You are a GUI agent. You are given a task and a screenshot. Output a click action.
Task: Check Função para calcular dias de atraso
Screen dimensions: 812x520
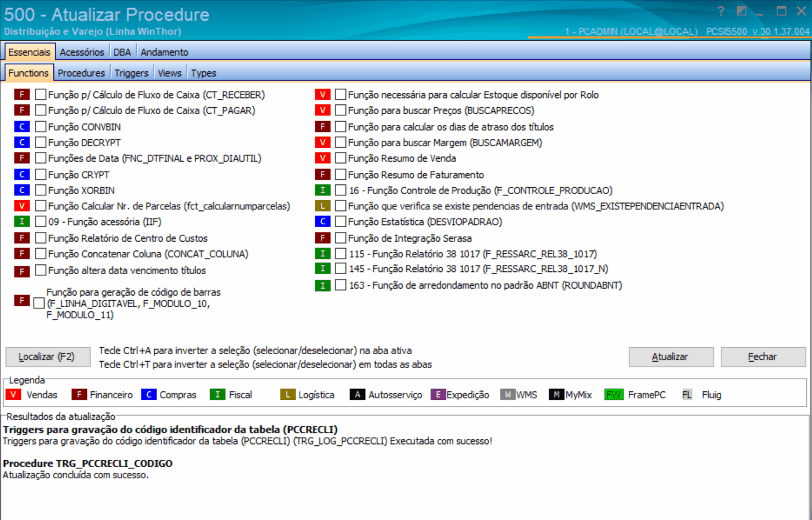[341, 126]
